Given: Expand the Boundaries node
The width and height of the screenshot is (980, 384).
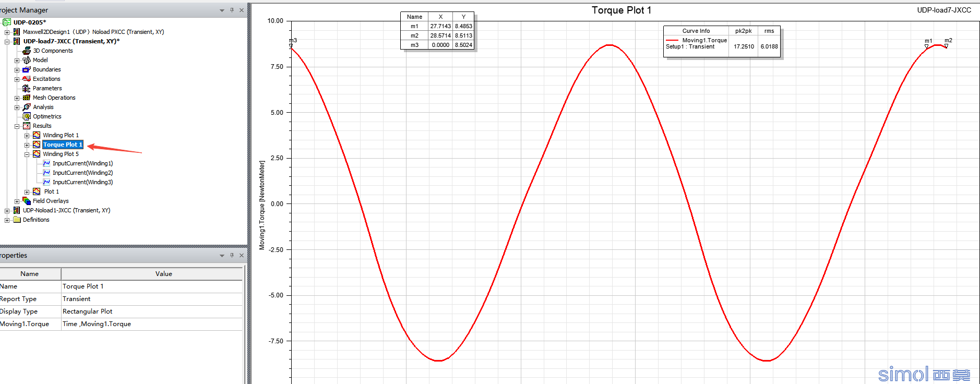Looking at the screenshot, I should click(x=17, y=70).
